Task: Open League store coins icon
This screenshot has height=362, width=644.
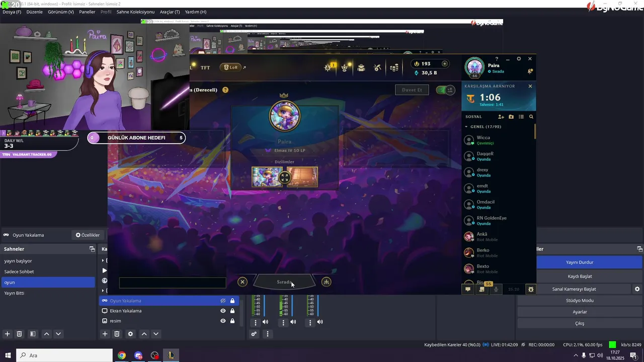Action: 395,68
